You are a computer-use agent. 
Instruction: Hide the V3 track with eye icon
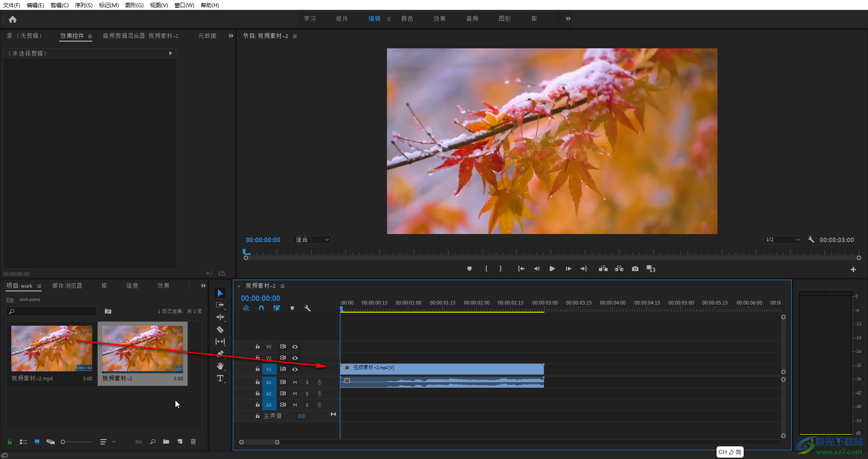(295, 347)
